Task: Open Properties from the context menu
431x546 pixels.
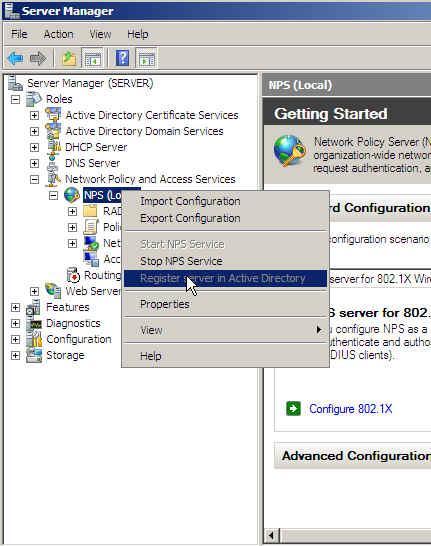Action: [225, 304]
